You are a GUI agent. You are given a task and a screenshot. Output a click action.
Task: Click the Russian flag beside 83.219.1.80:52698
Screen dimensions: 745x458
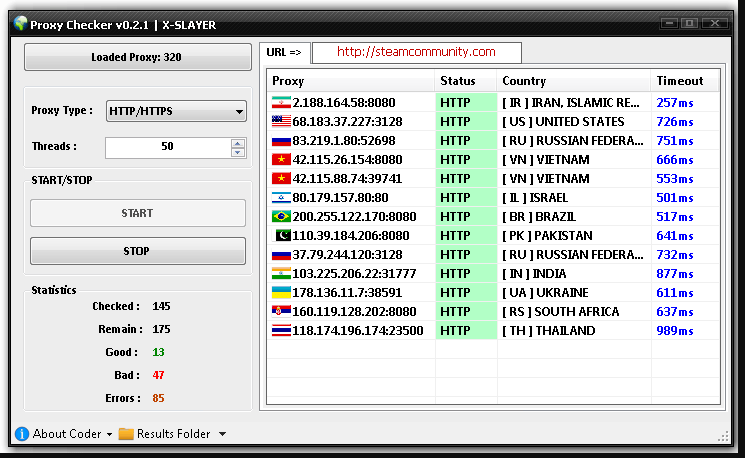pyautogui.click(x=281, y=141)
